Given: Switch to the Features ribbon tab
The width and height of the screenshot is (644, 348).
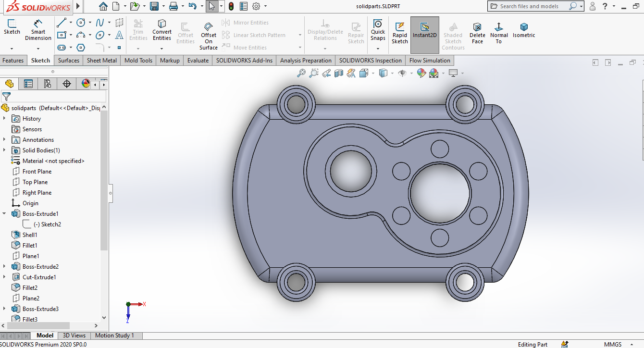Looking at the screenshot, I should point(13,61).
